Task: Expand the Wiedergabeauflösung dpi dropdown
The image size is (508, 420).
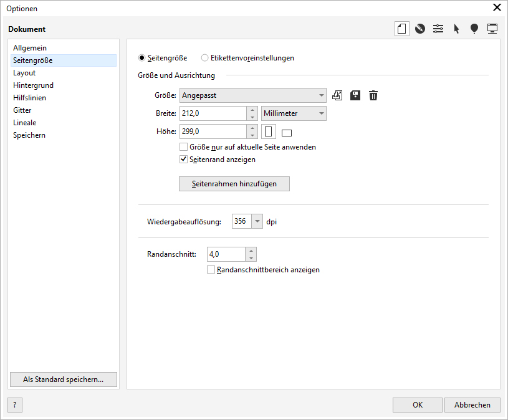Action: pyautogui.click(x=257, y=221)
